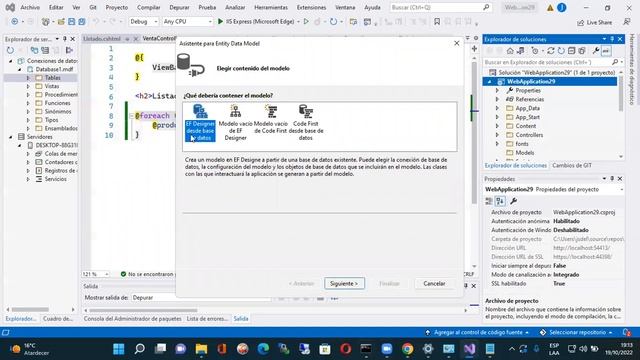640x360 pixels.
Task: Click the Save all toolbar icon
Action: pos(82,22)
